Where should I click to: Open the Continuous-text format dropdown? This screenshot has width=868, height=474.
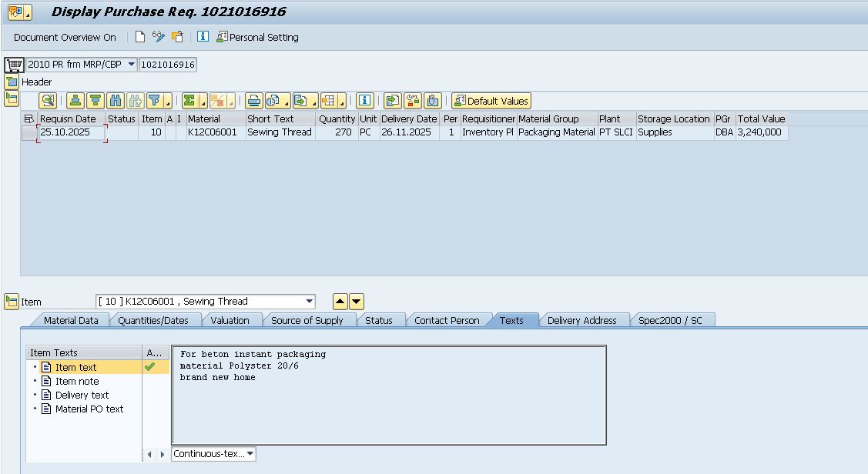(x=250, y=454)
